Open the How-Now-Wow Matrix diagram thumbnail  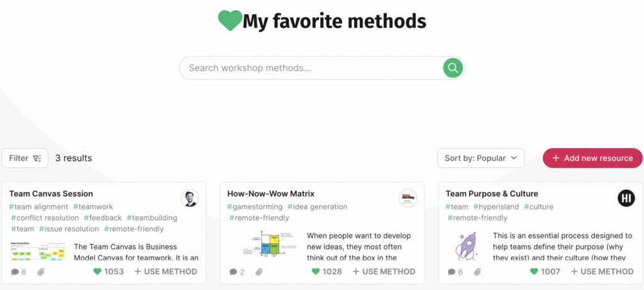pyautogui.click(x=269, y=245)
